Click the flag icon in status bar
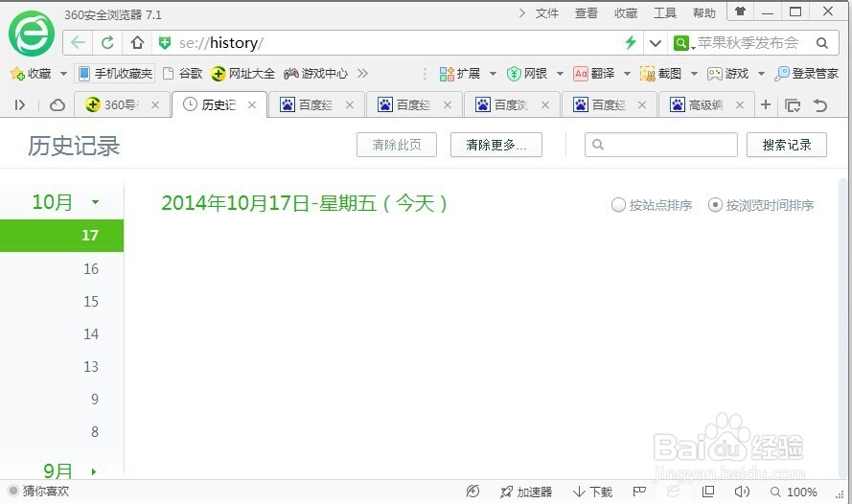This screenshot has height=504, width=852. (639, 492)
